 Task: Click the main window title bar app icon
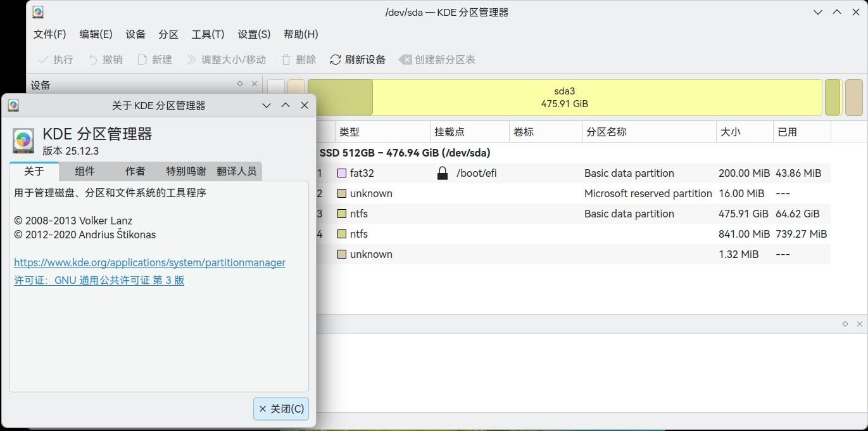point(38,12)
